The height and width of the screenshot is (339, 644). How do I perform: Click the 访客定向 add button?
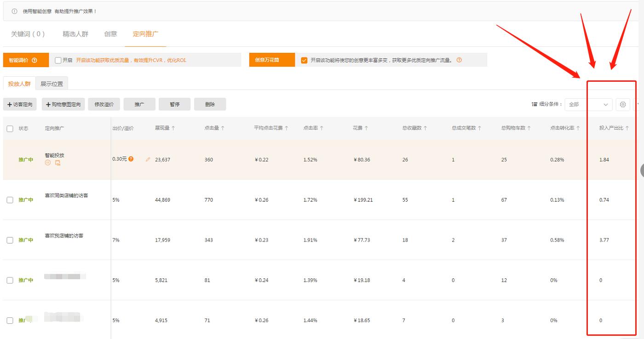tap(20, 104)
